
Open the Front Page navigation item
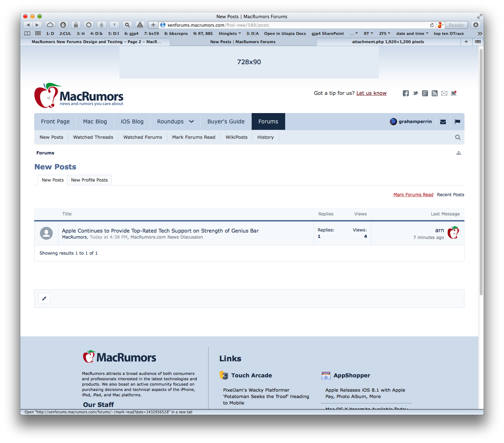pos(55,122)
